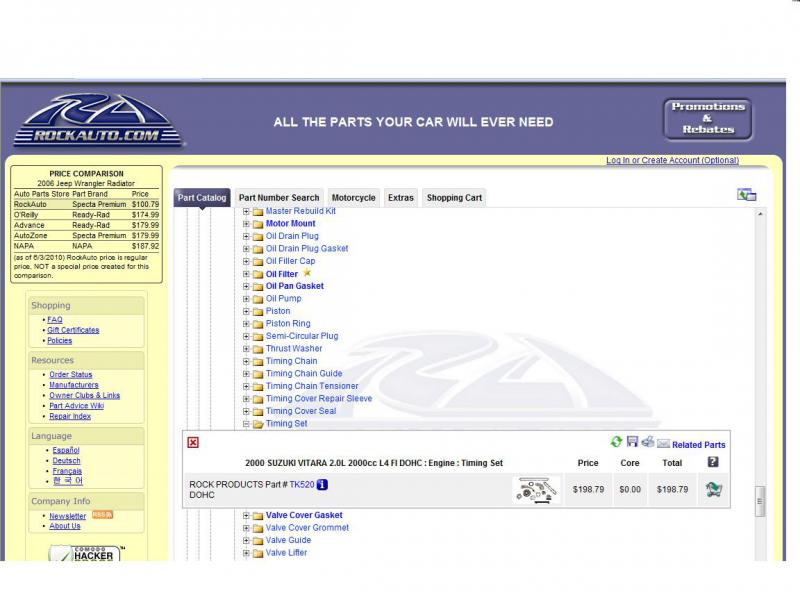800x600 pixels.
Task: Click the RSS badge beside Newsletter
Action: pyautogui.click(x=102, y=515)
